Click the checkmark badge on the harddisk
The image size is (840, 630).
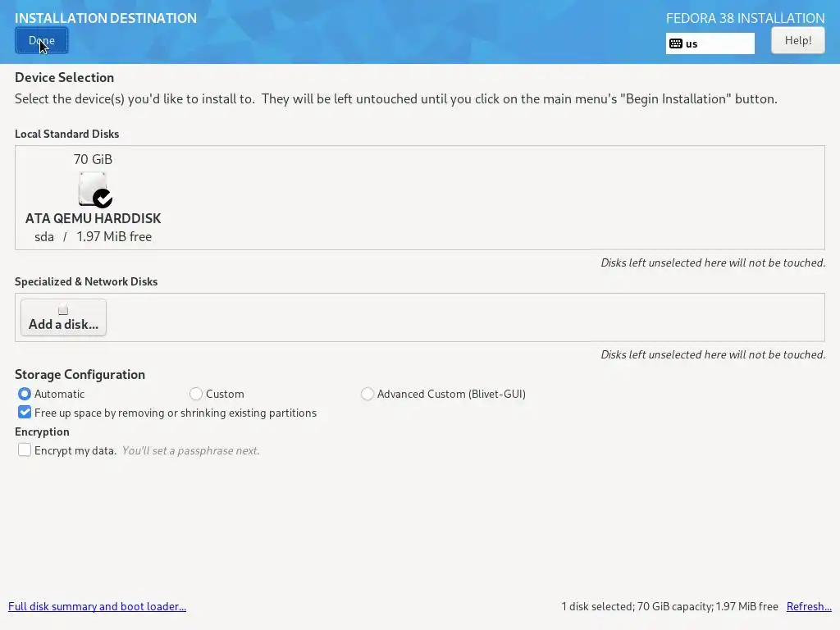(x=103, y=199)
